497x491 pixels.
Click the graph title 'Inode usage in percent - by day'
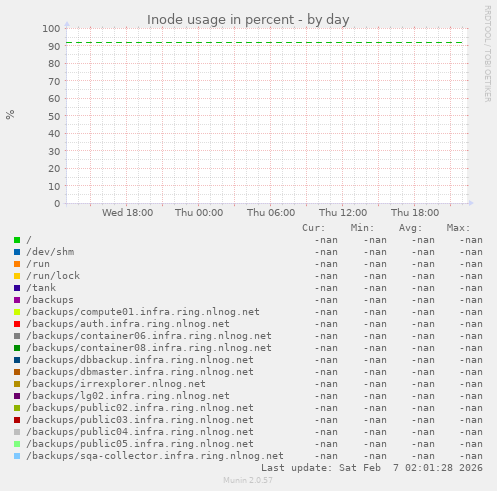pos(248,20)
